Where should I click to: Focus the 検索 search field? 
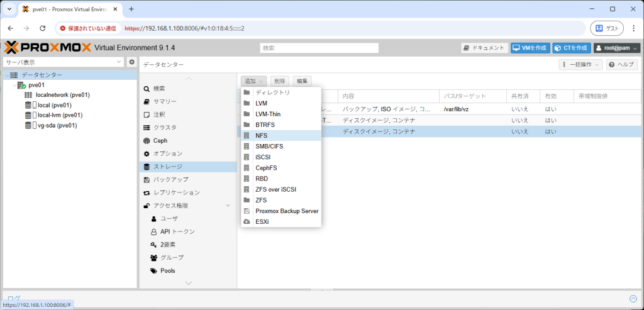click(319, 48)
